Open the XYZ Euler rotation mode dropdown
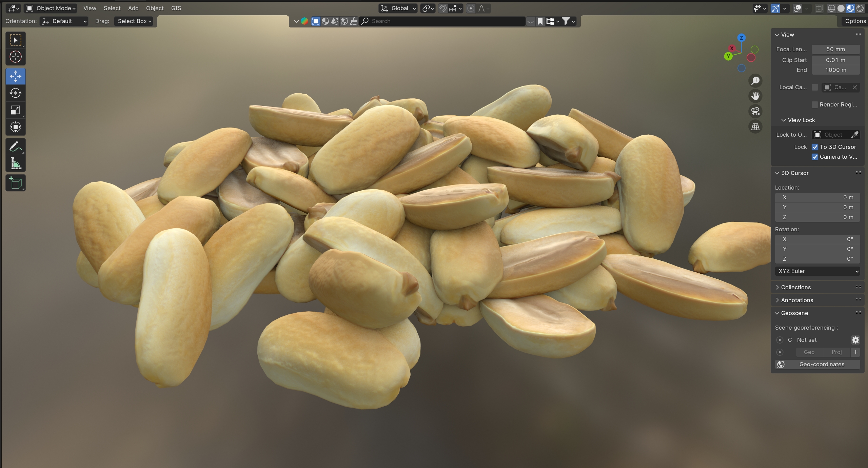The image size is (868, 468). (x=817, y=271)
